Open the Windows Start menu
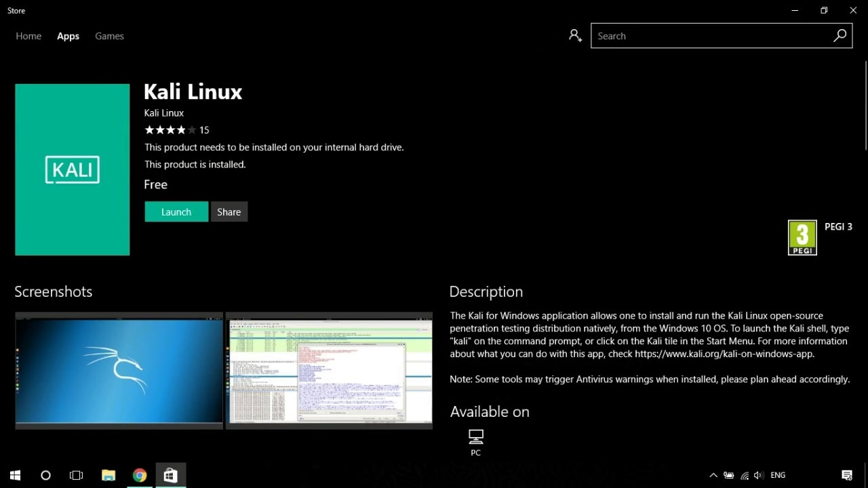The height and width of the screenshot is (488, 868). [x=15, y=475]
